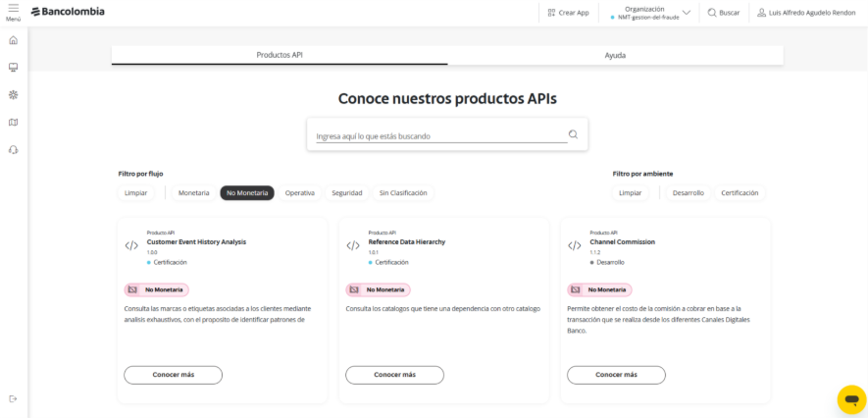Toggle the Desarrollo environment filter

coord(688,193)
